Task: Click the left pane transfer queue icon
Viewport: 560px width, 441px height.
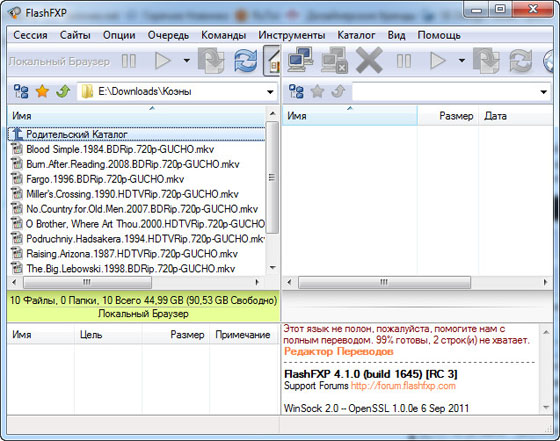Action: point(211,61)
